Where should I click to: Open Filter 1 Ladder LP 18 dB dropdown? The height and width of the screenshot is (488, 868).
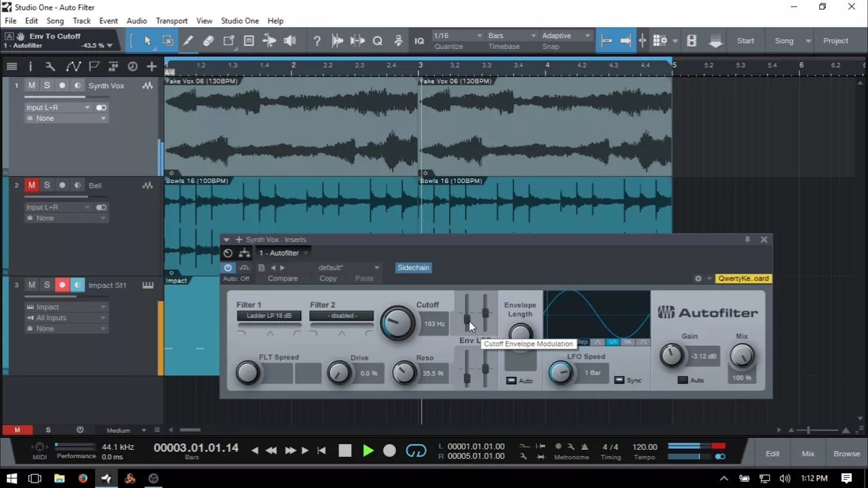(269, 316)
